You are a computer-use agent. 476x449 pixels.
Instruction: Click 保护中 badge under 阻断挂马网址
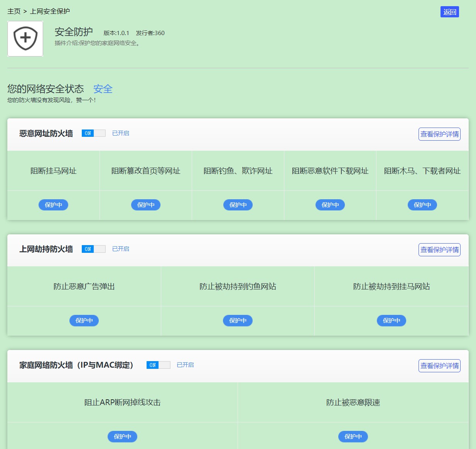53,205
